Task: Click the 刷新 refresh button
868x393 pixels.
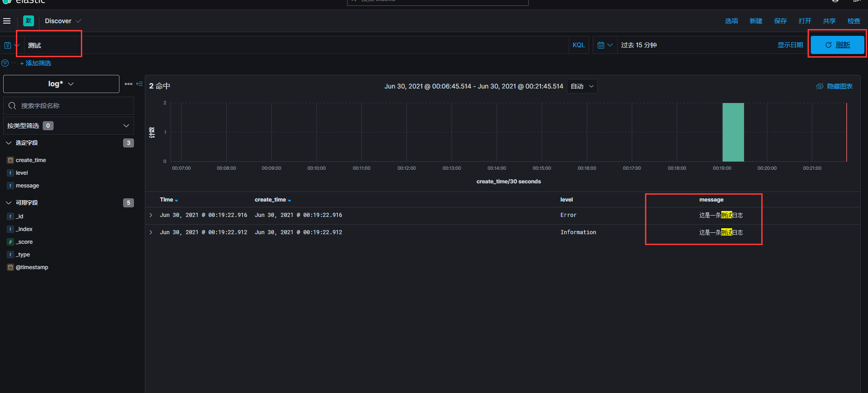Action: (x=838, y=45)
